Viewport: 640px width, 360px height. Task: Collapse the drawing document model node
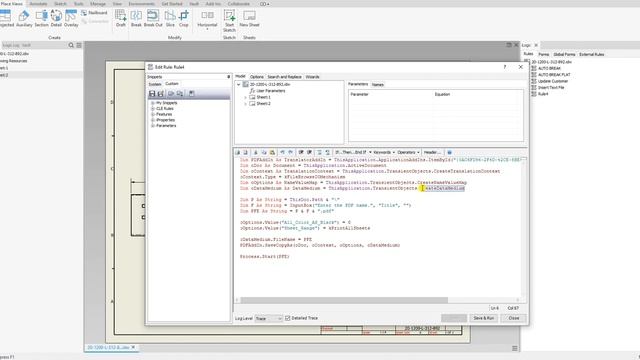(x=239, y=84)
